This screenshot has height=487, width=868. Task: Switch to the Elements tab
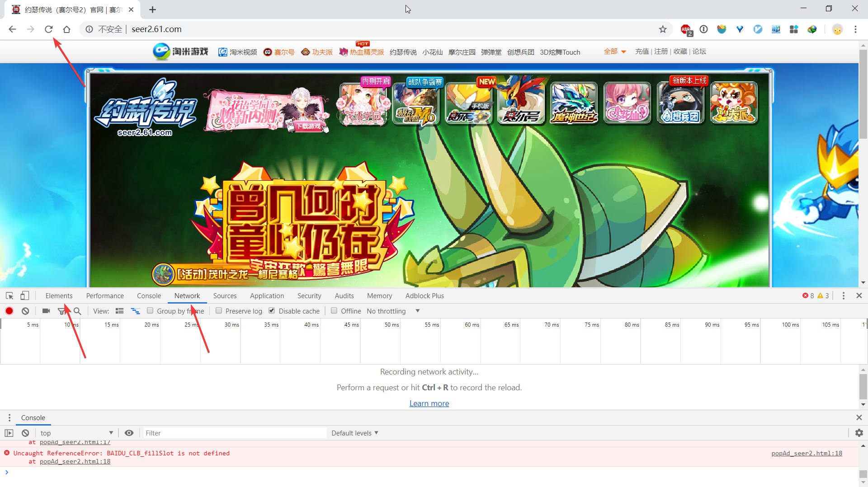tap(59, 295)
